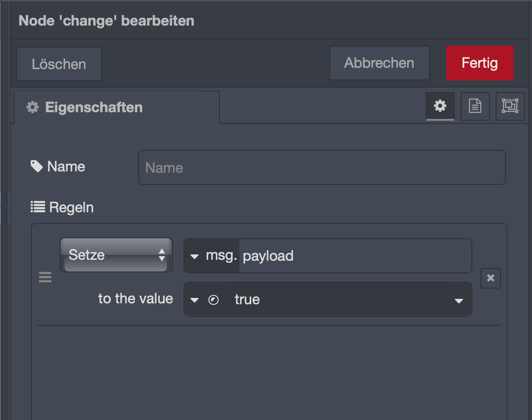Image resolution: width=532 pixels, height=420 pixels.
Task: Remove the rule with x icon
Action: pyautogui.click(x=491, y=278)
